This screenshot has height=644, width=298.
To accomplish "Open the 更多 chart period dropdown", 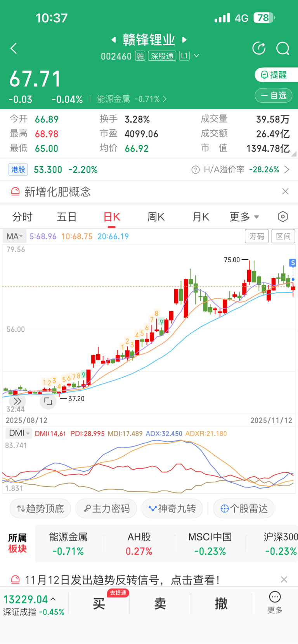I will (x=244, y=217).
